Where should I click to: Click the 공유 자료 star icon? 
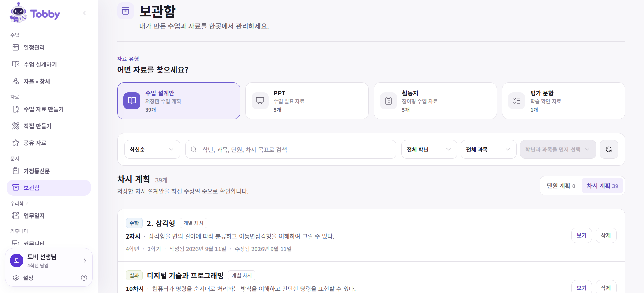click(16, 143)
